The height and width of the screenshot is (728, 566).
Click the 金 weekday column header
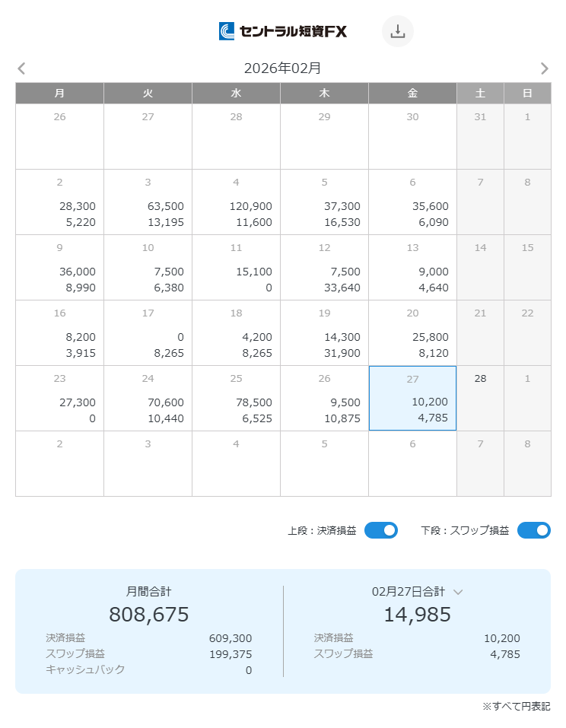coord(412,93)
